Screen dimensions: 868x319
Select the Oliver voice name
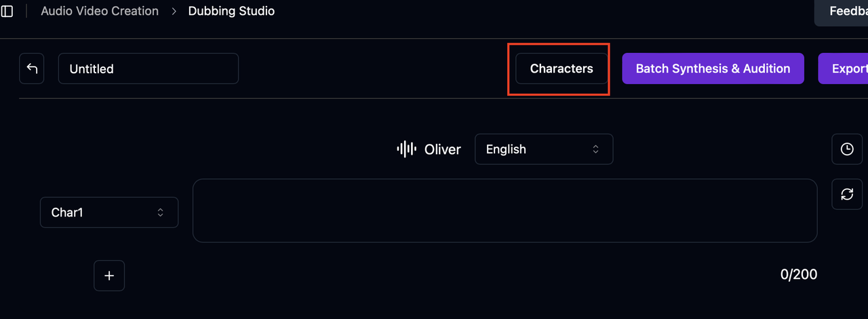(x=442, y=149)
